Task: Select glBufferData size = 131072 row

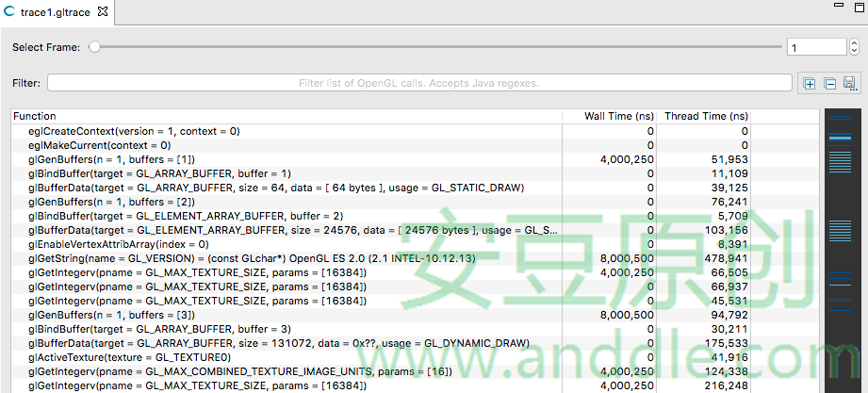Action: pos(415,343)
